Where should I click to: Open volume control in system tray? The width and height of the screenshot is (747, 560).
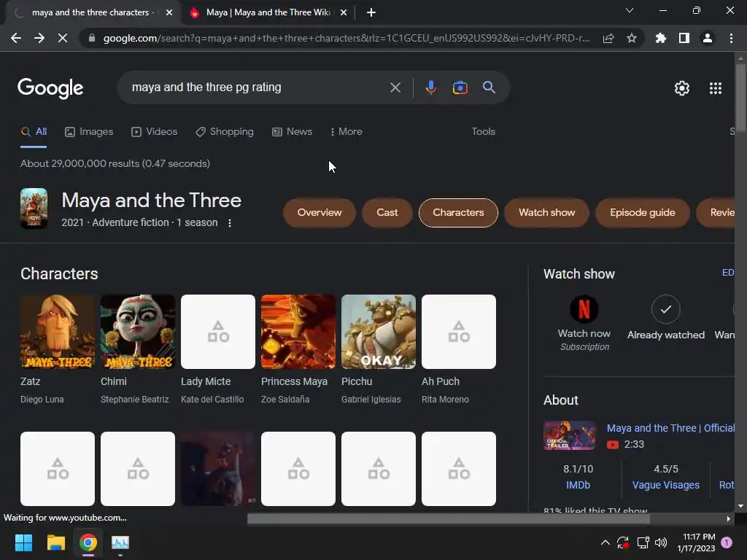661,542
